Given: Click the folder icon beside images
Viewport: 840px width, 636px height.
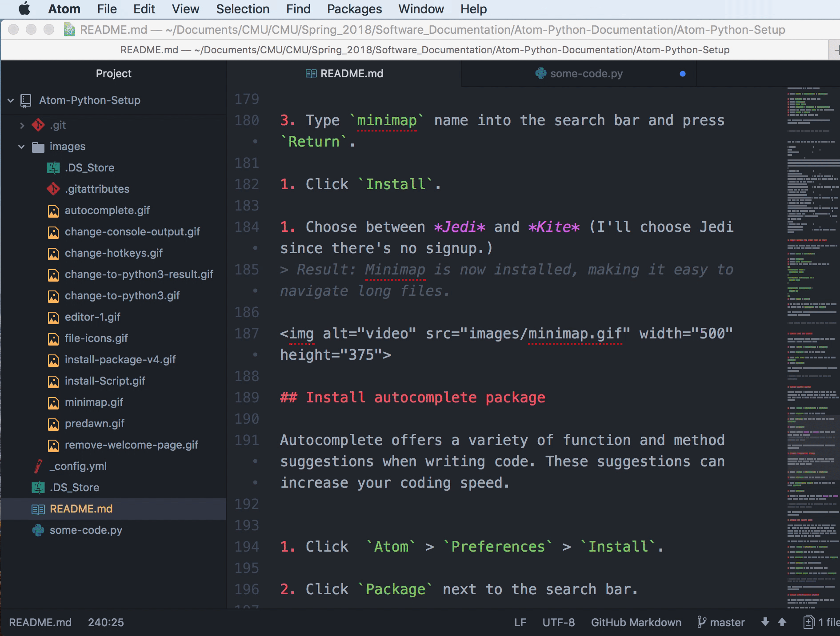Looking at the screenshot, I should pos(38,147).
